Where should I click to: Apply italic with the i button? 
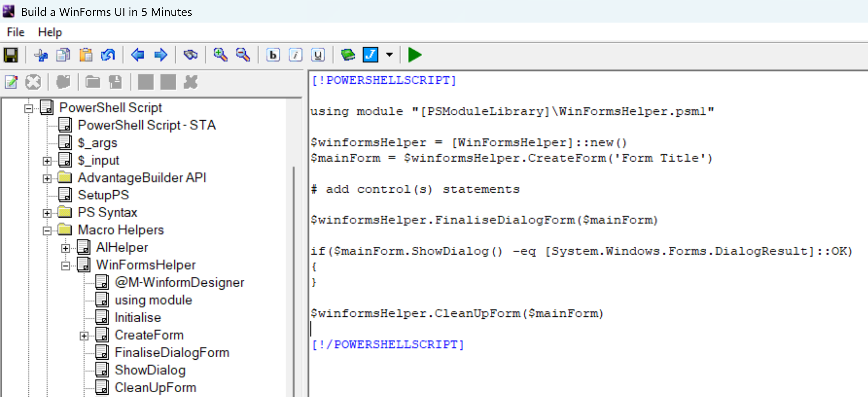click(x=296, y=55)
